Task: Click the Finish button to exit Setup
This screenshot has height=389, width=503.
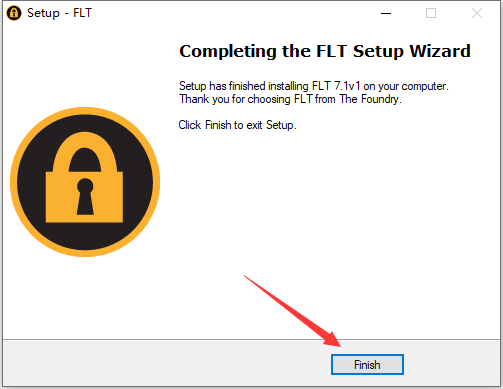Action: tap(367, 364)
